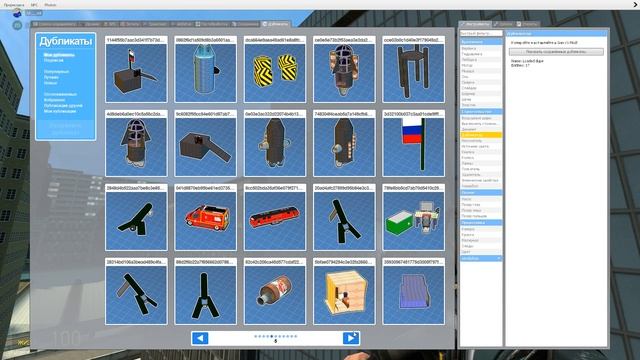Viewport: 640px width, 360px height.
Task: Focus the tool quick filter field
Action: point(481,33)
